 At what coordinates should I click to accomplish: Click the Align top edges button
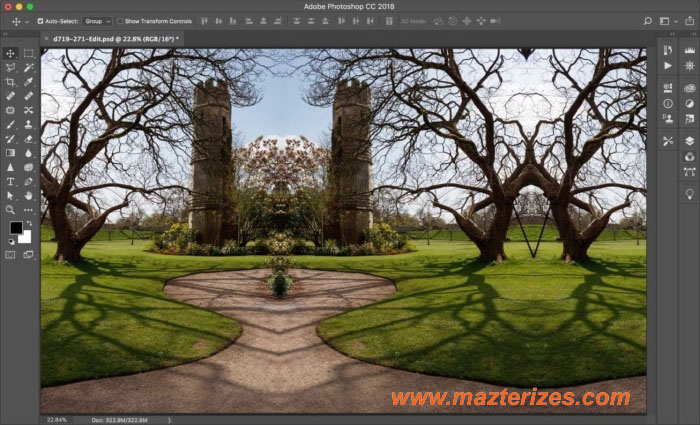(x=204, y=21)
